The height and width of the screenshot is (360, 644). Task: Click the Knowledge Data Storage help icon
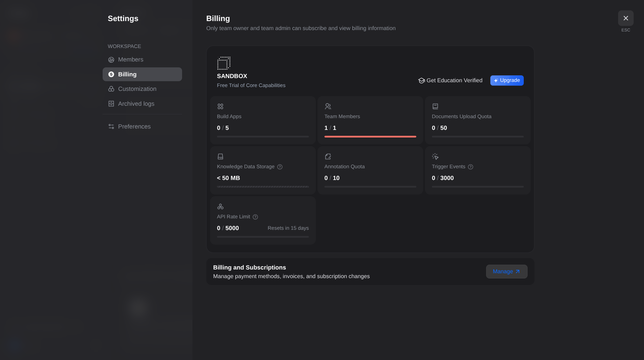(280, 167)
